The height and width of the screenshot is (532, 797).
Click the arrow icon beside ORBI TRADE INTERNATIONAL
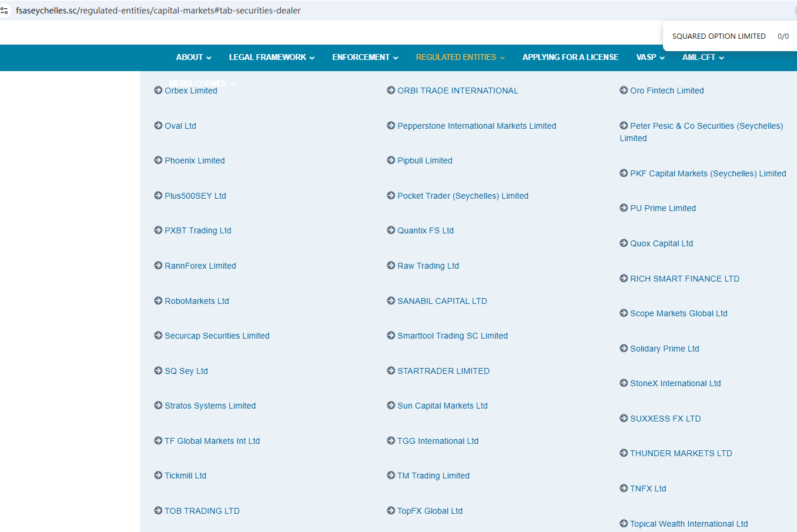tap(391, 91)
